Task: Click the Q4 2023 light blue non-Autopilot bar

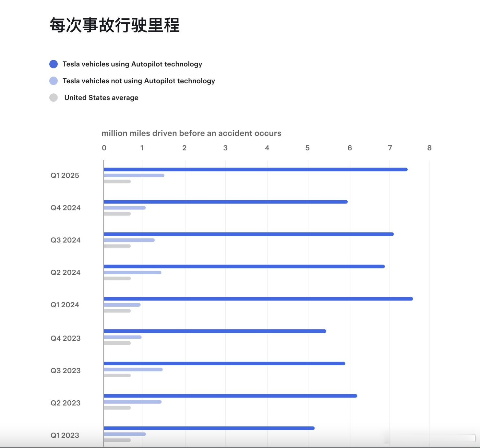Action: [123, 337]
